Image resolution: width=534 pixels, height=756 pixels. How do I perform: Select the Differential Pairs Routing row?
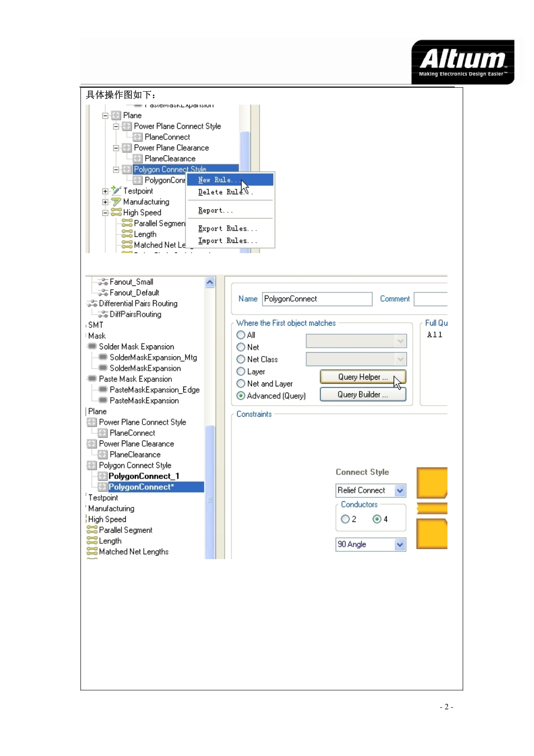pos(138,304)
